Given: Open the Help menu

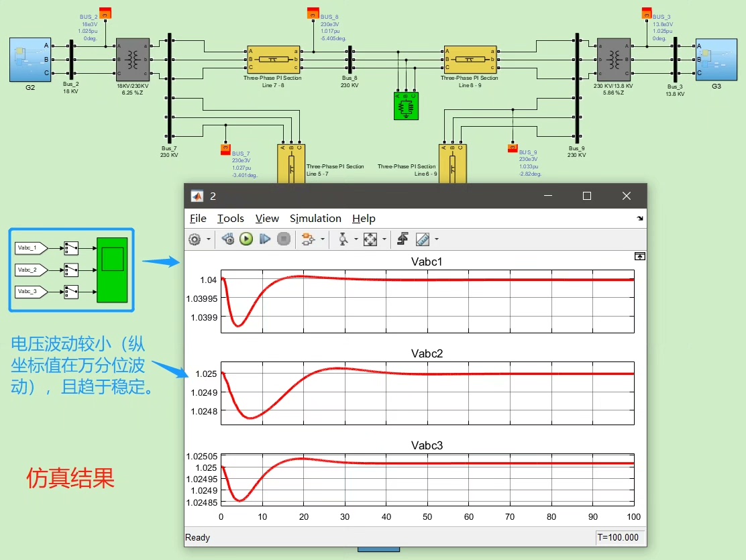Looking at the screenshot, I should tap(364, 219).
